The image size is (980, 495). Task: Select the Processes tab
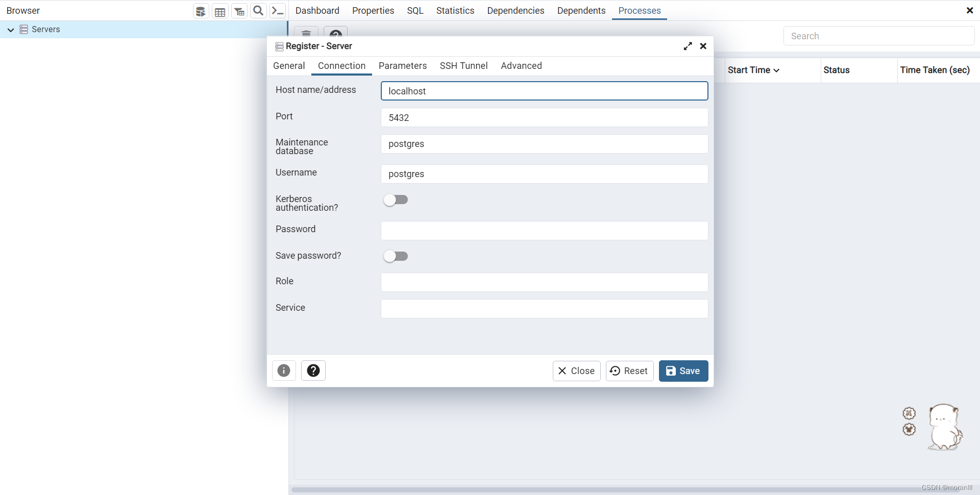640,11
